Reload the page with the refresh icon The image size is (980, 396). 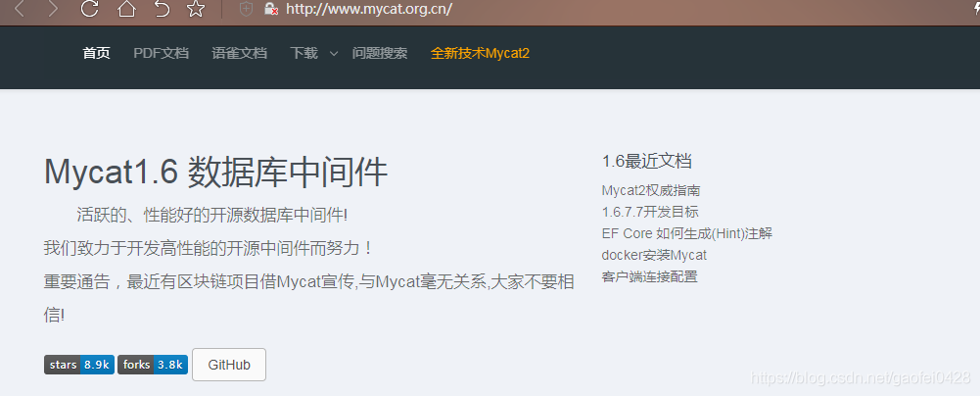tap(89, 9)
